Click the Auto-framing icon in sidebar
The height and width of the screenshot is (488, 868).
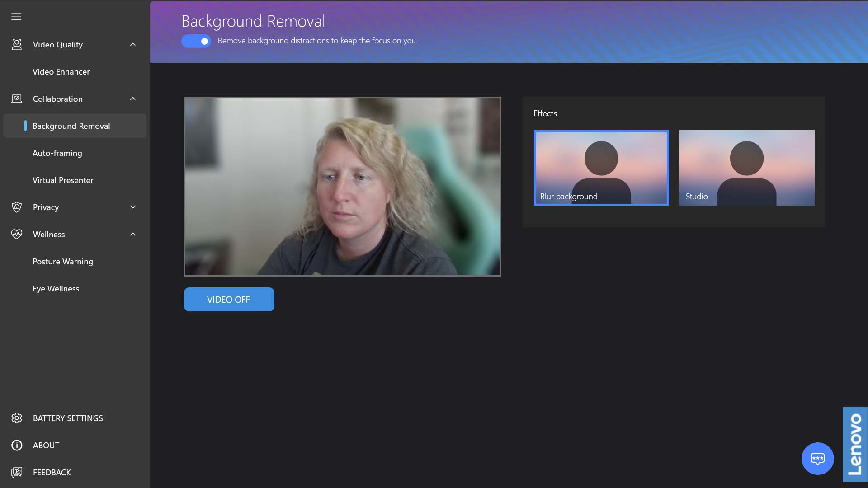coord(57,153)
